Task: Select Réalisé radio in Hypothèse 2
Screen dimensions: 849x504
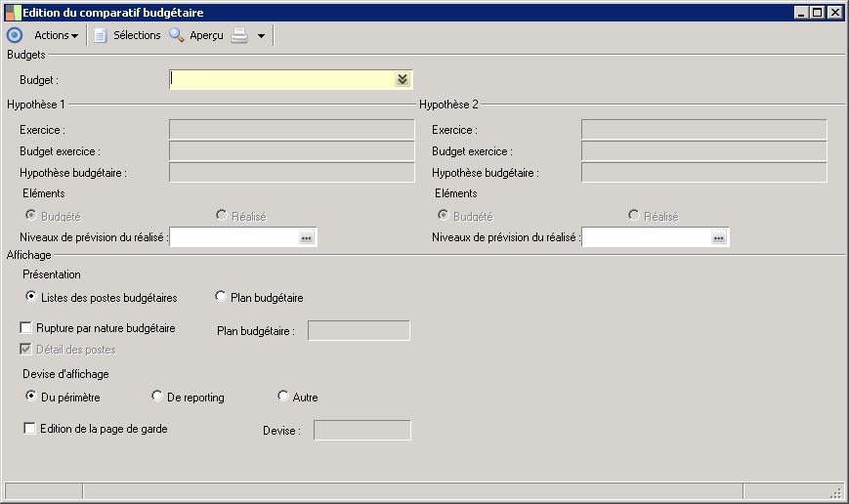Action: pyautogui.click(x=633, y=215)
